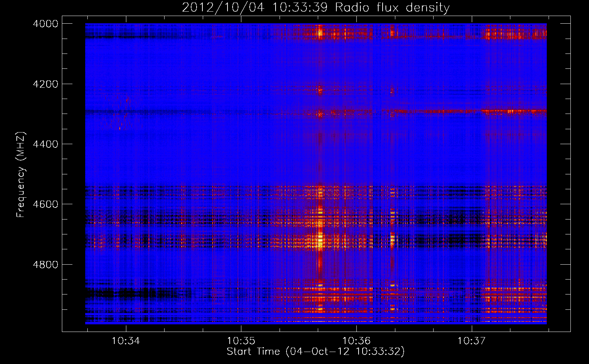Screen dimensions: 589x364
Task: Click the 10:34 time axis label
Action: [x=126, y=341]
